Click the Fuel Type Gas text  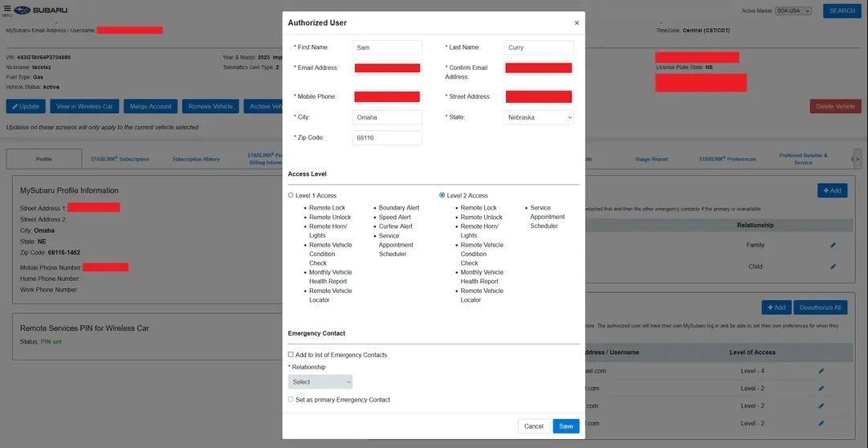[24, 77]
